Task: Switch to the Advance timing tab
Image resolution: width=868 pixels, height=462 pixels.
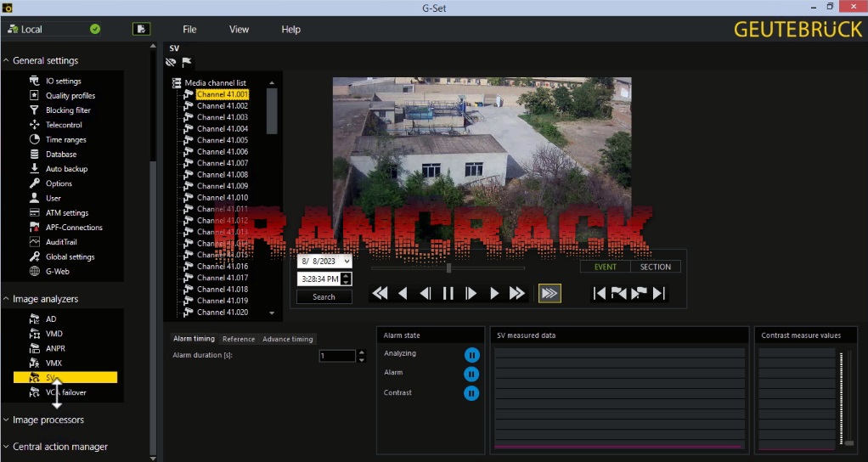Action: 287,339
